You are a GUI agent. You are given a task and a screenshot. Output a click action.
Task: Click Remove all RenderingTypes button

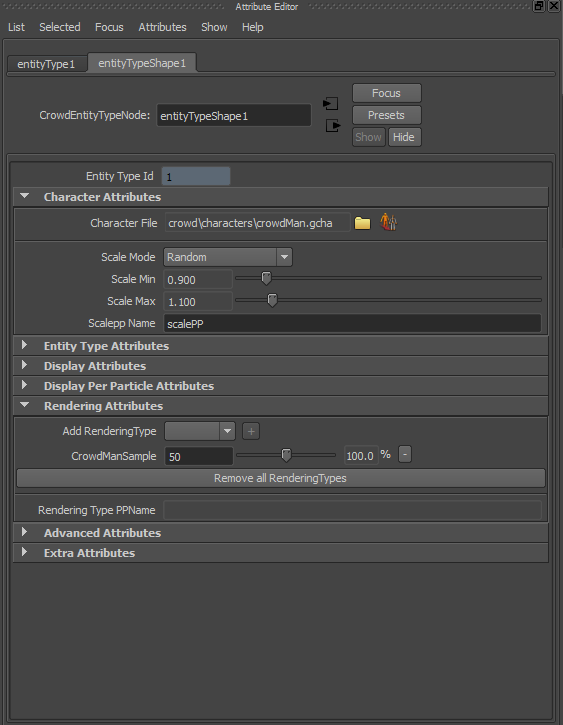point(281,478)
